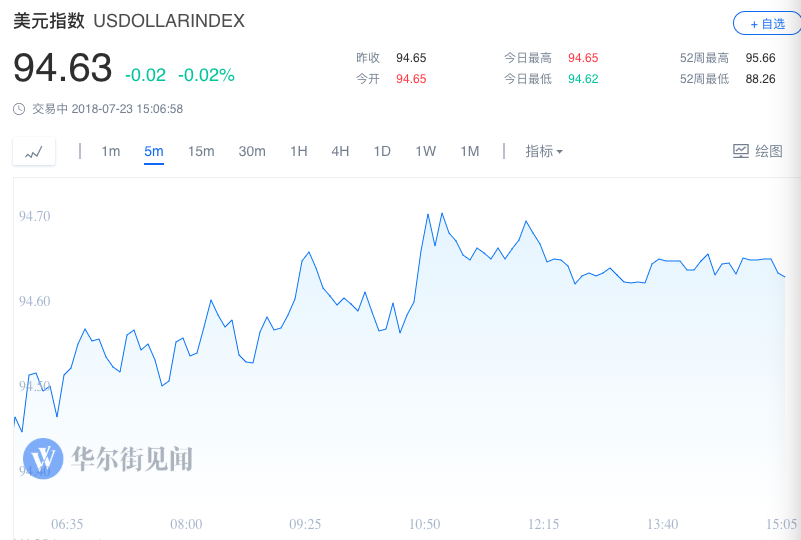Choose the 4H timeframe
The width and height of the screenshot is (801, 540).
pyautogui.click(x=340, y=152)
